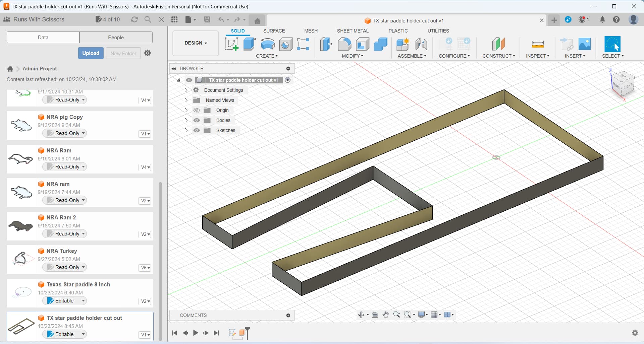This screenshot has width=644, height=344.
Task: Expand the Document Settings node
Action: tap(186, 90)
